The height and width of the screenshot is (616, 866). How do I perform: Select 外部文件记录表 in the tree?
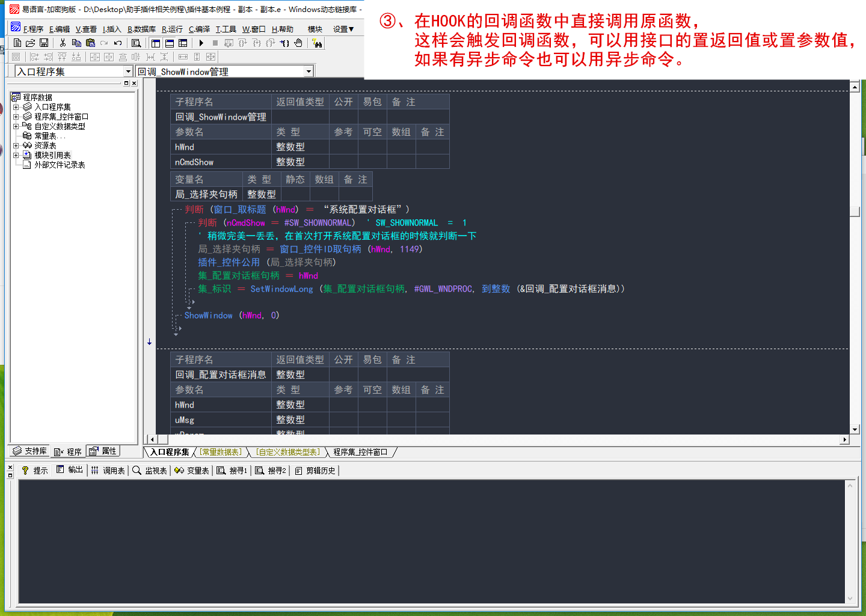point(60,165)
